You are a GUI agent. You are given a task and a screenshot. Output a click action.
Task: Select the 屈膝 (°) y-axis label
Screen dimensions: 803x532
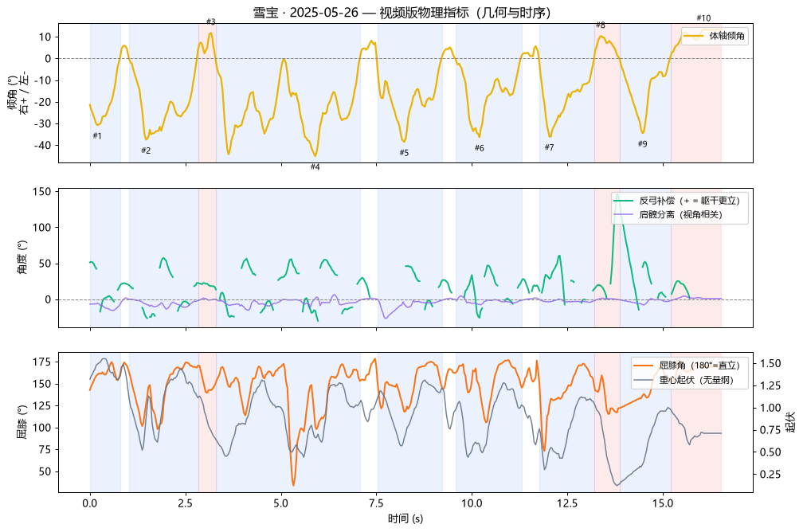click(x=22, y=422)
